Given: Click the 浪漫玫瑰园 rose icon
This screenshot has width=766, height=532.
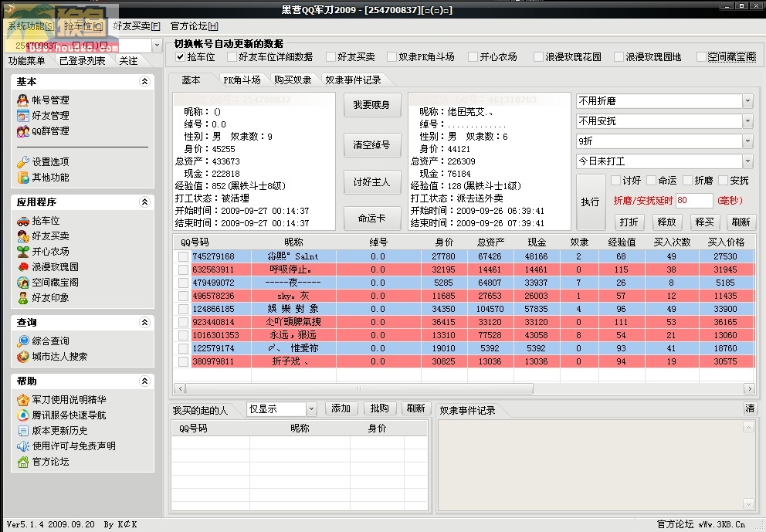Looking at the screenshot, I should (x=22, y=266).
